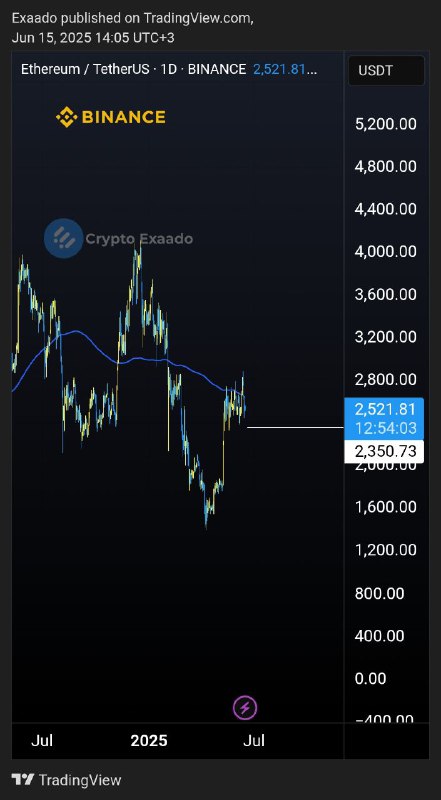Click the 4,000.00 price scale label
This screenshot has width=441, height=800.
(x=385, y=252)
